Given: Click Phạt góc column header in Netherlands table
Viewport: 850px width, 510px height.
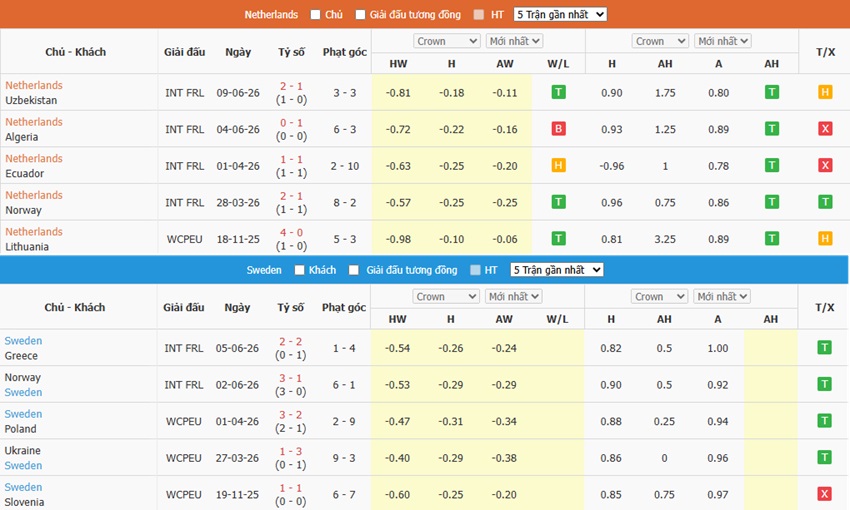Looking at the screenshot, I should [345, 52].
